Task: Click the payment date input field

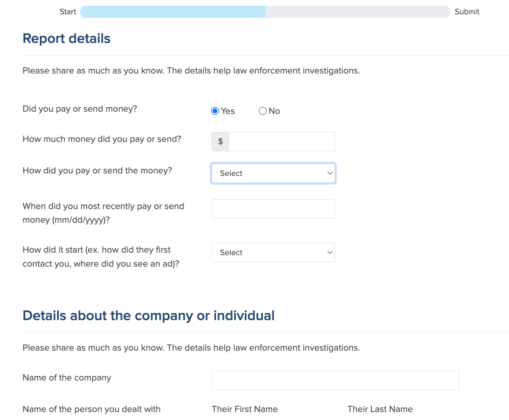Action: 273,209
